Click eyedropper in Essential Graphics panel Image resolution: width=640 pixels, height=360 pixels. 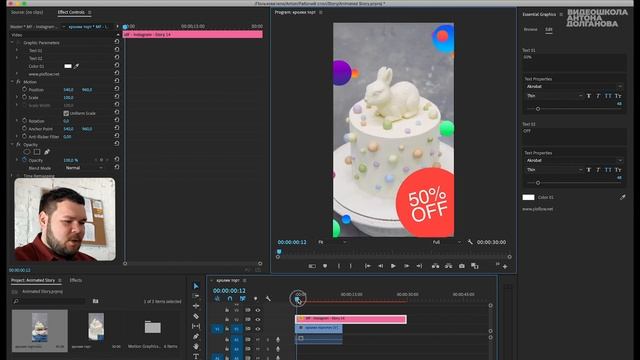click(x=622, y=197)
